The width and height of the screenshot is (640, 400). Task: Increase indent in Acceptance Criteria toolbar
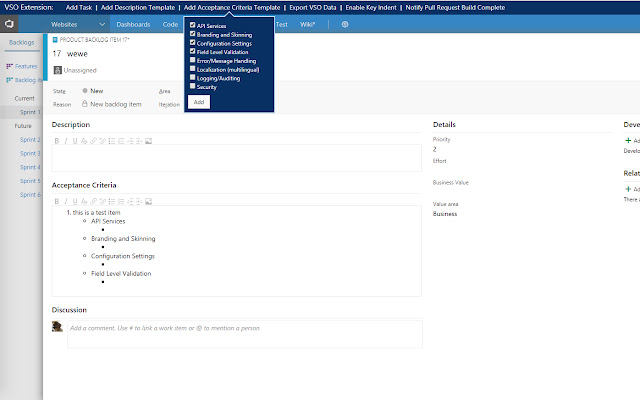(139, 201)
